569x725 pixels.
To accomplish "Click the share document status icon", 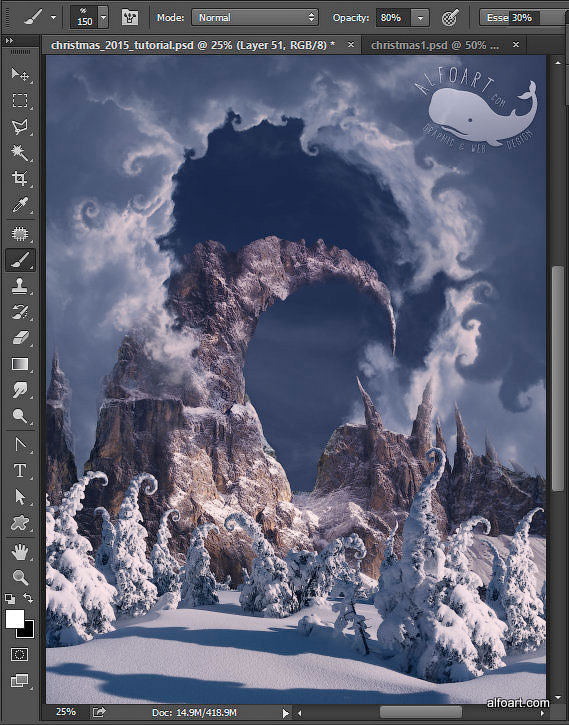I will pyautogui.click(x=99, y=712).
